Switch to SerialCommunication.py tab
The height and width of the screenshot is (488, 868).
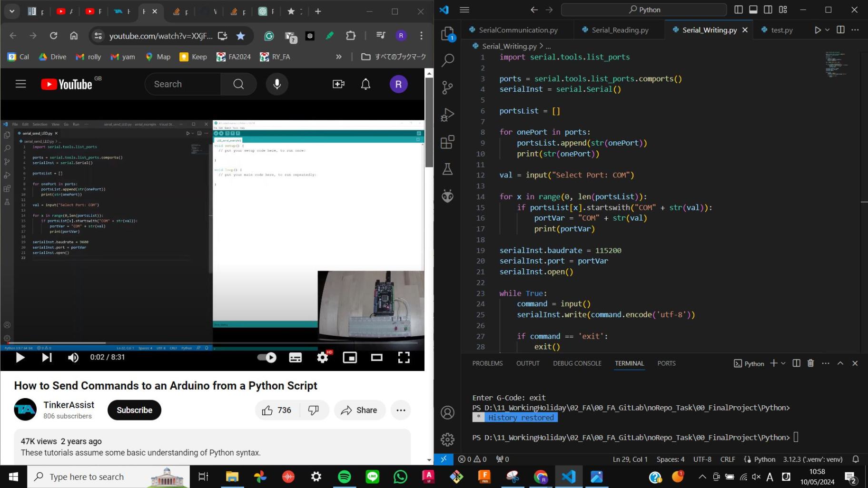518,30
